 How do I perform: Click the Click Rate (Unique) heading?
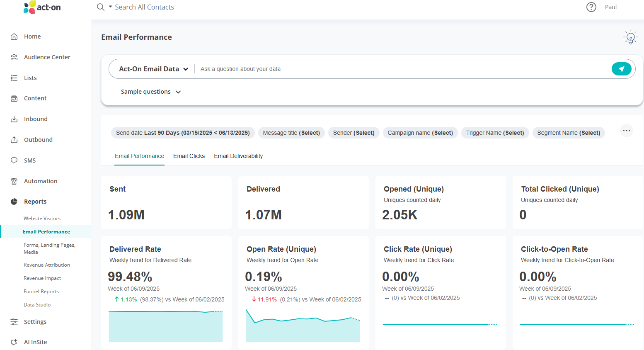[418, 249]
